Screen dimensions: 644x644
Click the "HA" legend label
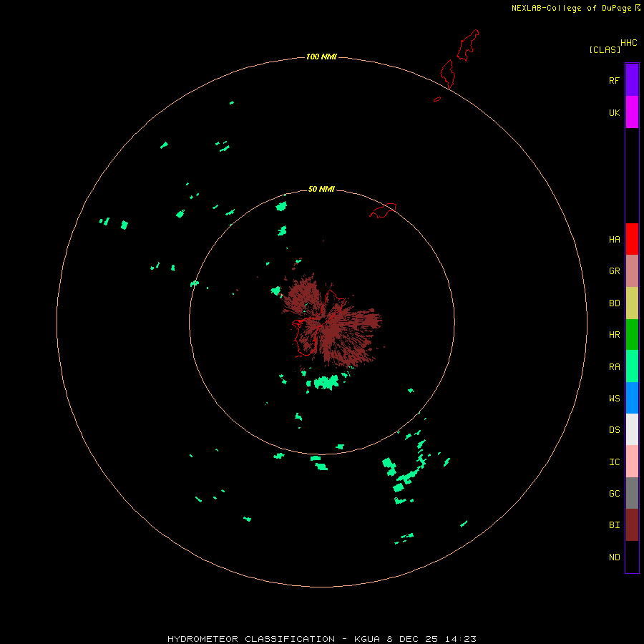[614, 240]
